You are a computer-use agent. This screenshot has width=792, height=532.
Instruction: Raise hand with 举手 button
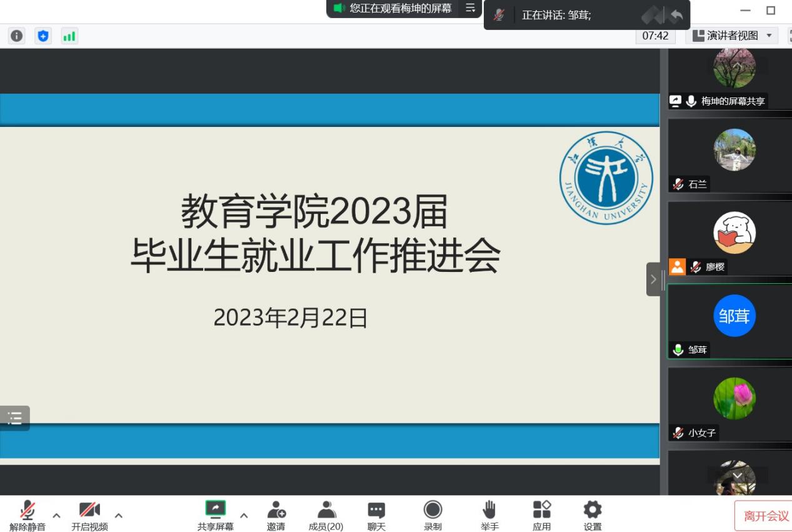(489, 515)
